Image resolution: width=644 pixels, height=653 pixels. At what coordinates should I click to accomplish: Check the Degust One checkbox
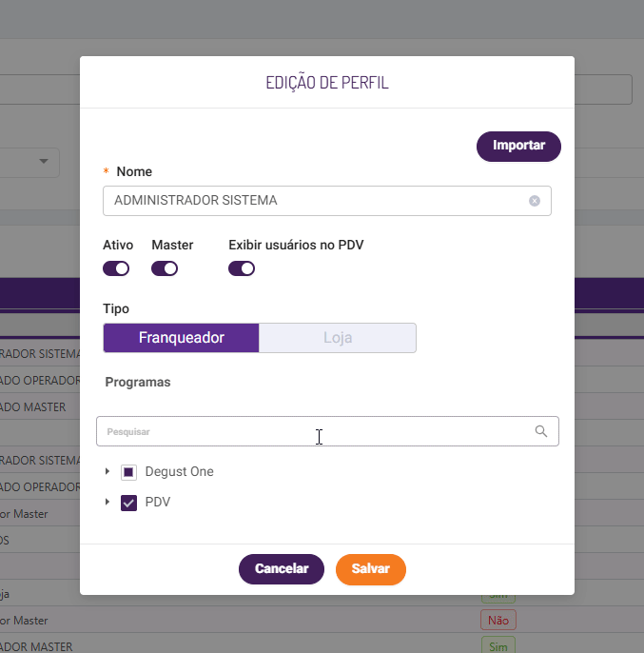tap(129, 472)
